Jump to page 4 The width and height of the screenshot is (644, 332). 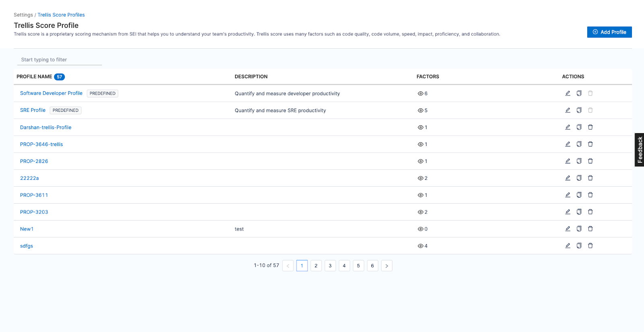344,266
